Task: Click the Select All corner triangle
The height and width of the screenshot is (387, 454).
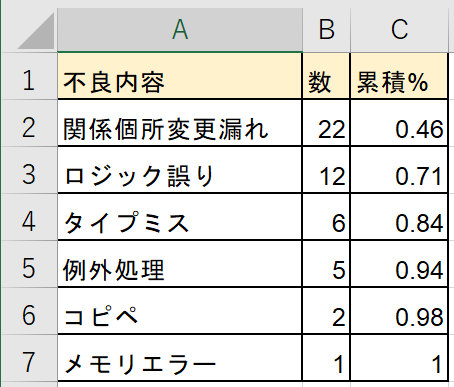Action: tap(37, 31)
